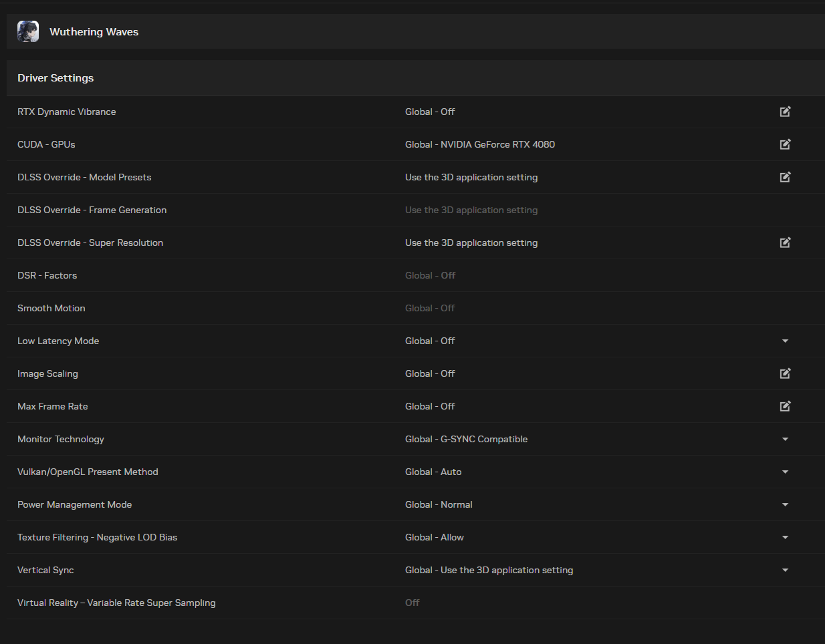Click the DSR - Factors label
The height and width of the screenshot is (644, 825).
[x=47, y=275]
